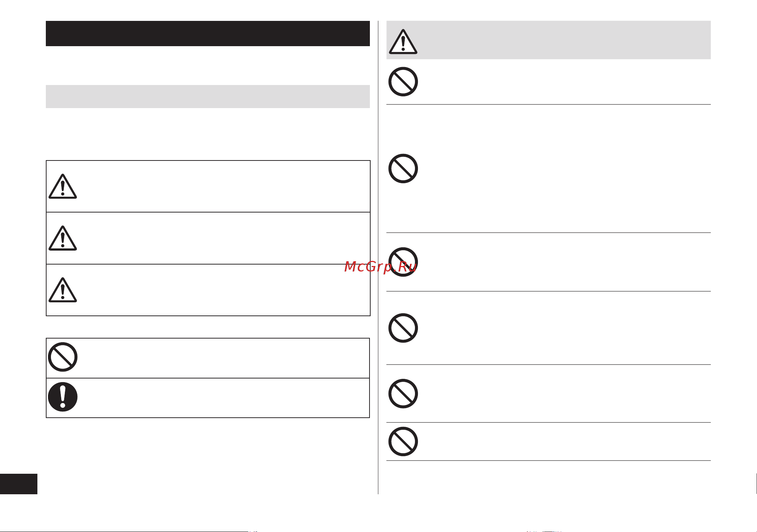
Task: Click the black title bar atop the left page
Action: click(x=208, y=33)
